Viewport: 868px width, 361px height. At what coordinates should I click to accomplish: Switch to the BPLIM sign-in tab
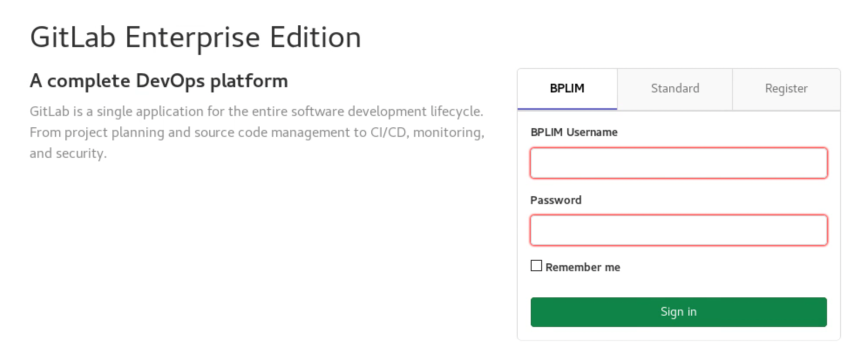(567, 89)
